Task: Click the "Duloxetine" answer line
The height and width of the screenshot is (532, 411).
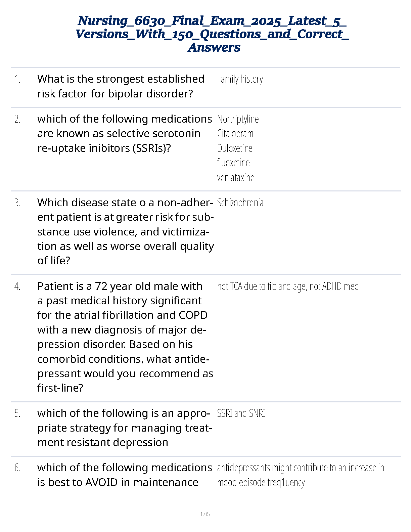Action: pyautogui.click(x=235, y=148)
